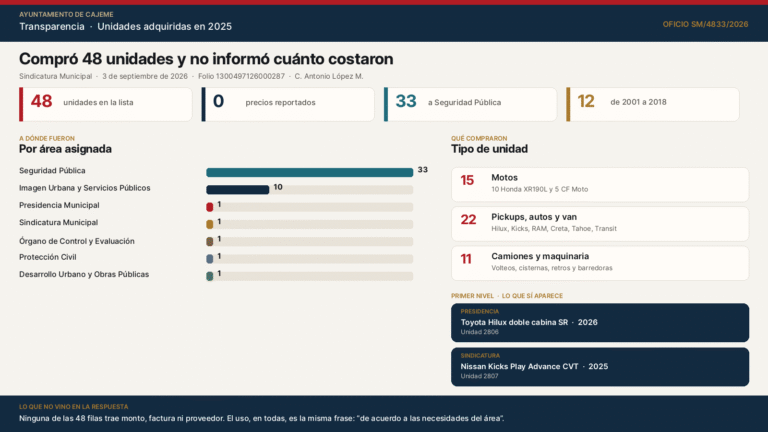The width and height of the screenshot is (768, 432).
Task: Open the '12 de 2001 a 2018' card
Action: tap(653, 104)
